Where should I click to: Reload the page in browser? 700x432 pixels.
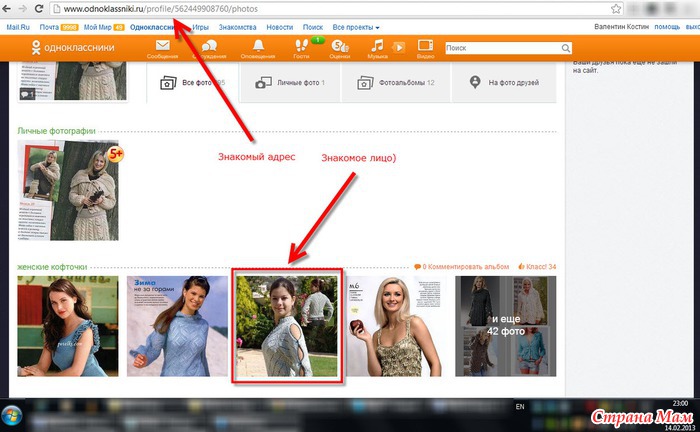pos(39,8)
